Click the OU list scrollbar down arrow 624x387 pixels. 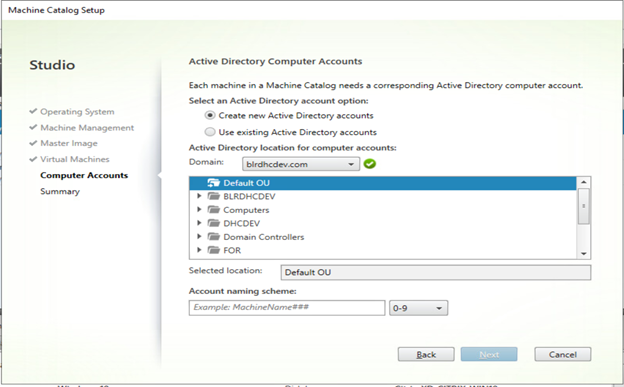click(583, 254)
